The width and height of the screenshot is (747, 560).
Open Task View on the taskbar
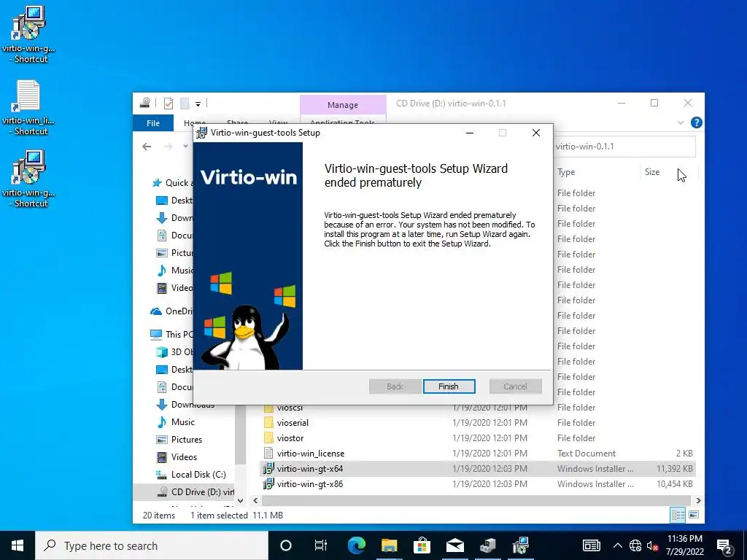[321, 545]
